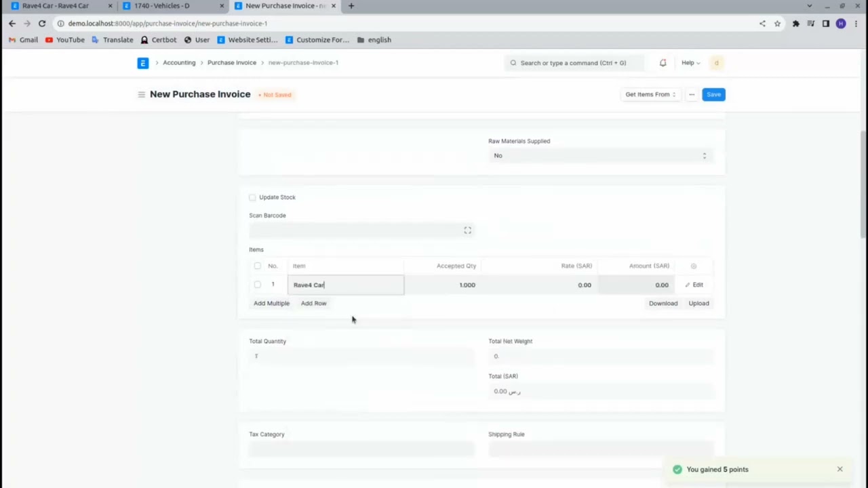
Task: Open the Raw Materials Supplied dropdown
Action: pos(601,156)
